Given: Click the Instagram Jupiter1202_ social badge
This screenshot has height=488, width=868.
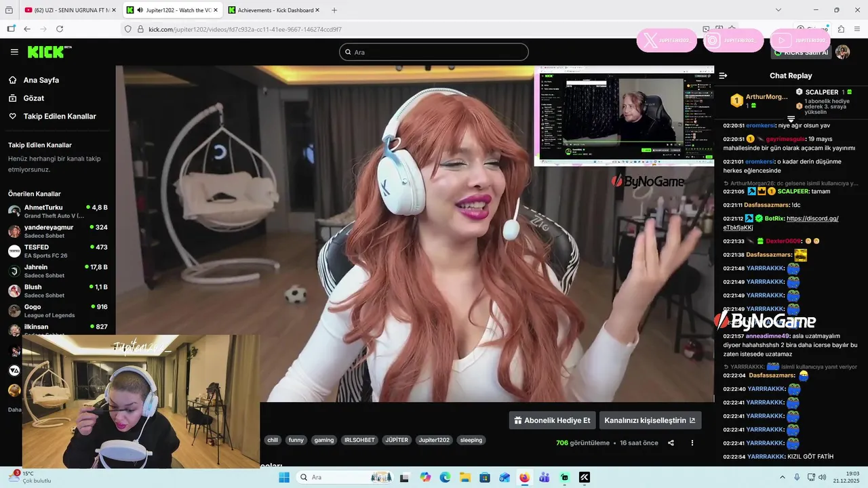Looking at the screenshot, I should click(x=734, y=41).
